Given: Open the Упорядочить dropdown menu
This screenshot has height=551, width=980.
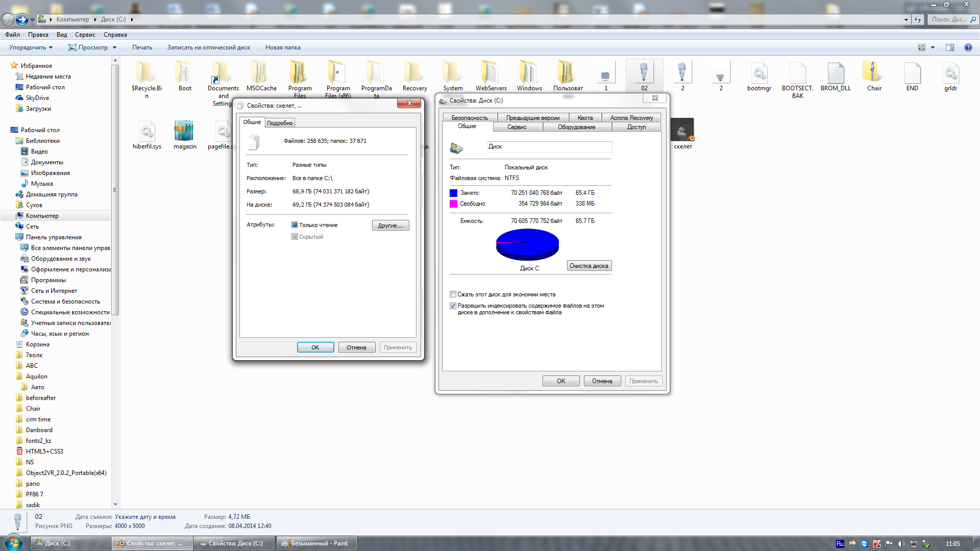Looking at the screenshot, I should (31, 47).
